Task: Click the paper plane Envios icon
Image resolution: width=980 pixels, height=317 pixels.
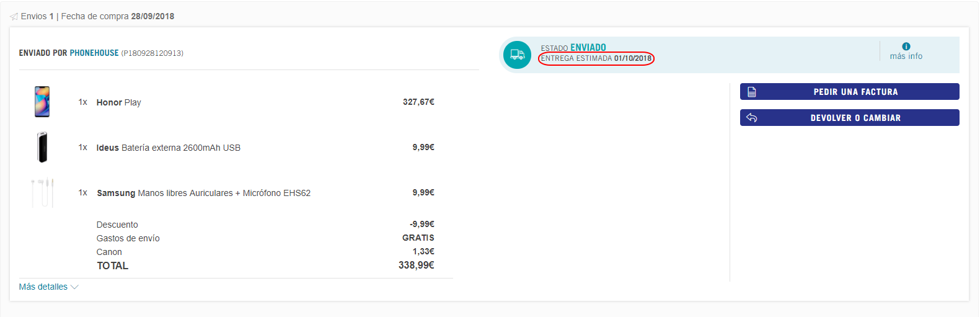Action: [14, 17]
